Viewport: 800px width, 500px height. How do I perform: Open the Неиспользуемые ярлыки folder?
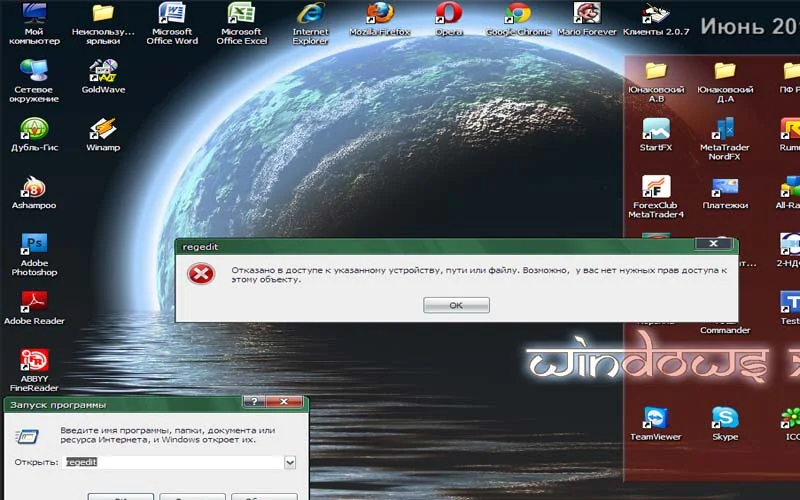click(x=103, y=23)
